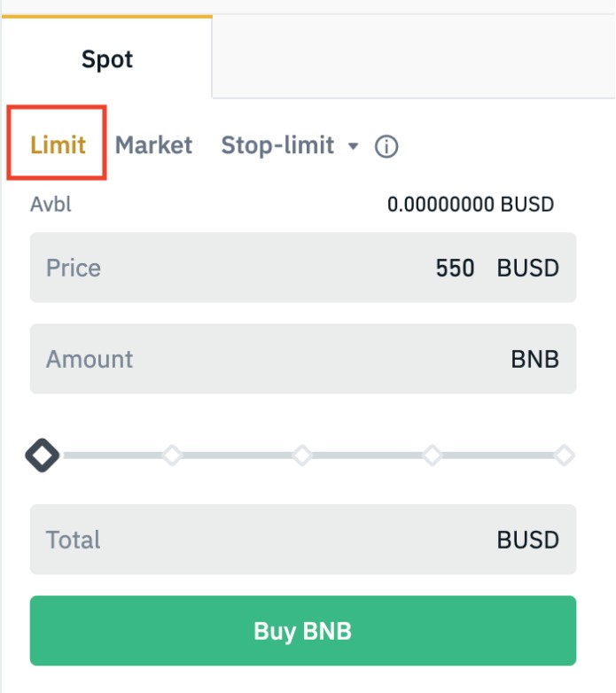The width and height of the screenshot is (616, 693).
Task: Switch to the Market order type
Action: point(153,145)
